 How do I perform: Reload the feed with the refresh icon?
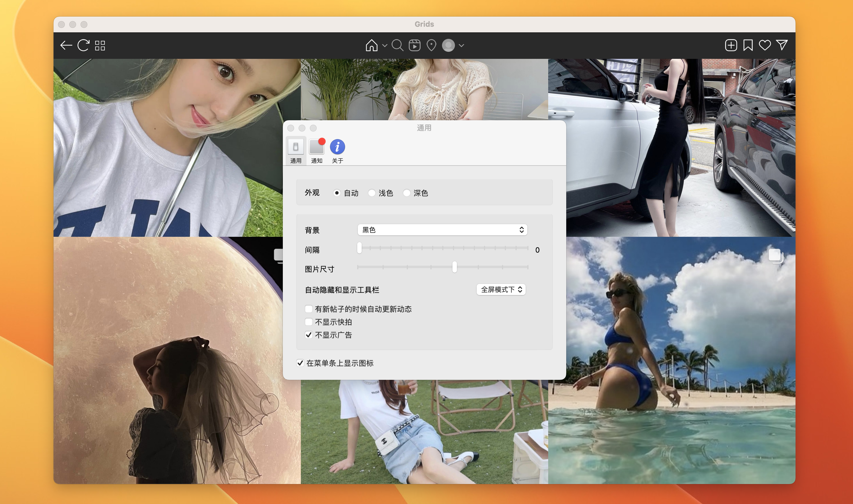(x=83, y=46)
